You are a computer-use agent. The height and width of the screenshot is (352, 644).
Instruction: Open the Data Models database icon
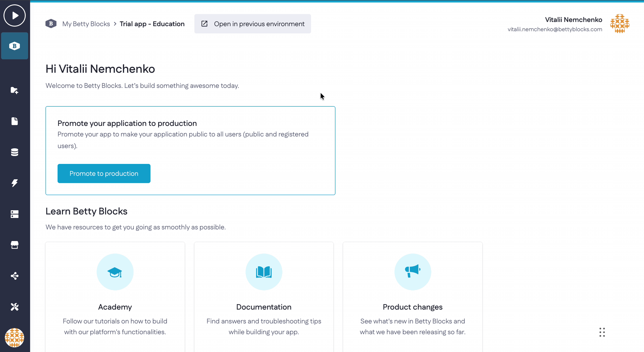14,152
